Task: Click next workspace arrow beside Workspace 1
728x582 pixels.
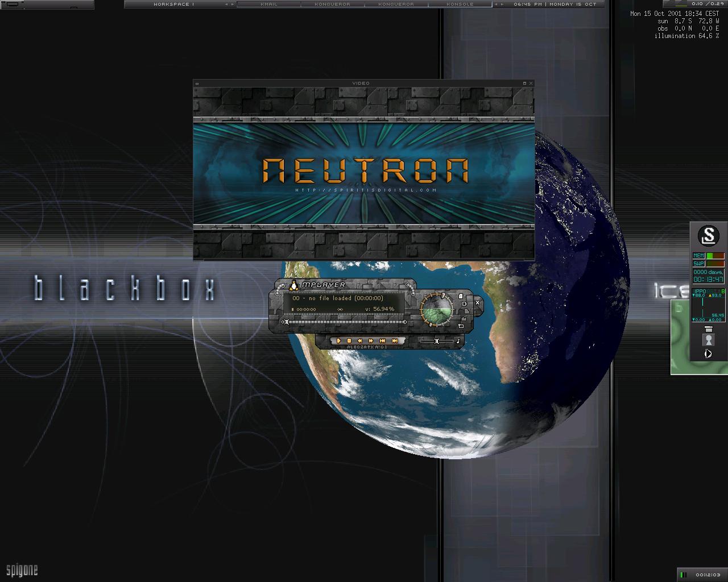Action: [x=232, y=4]
